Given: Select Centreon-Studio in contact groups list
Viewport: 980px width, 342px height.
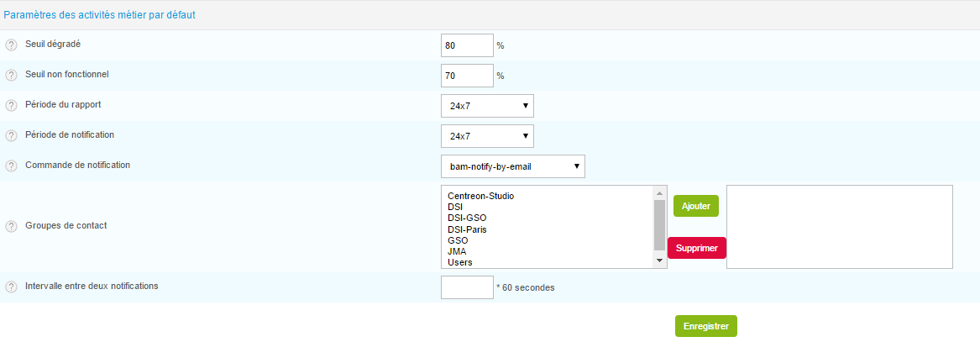Looking at the screenshot, I should pyautogui.click(x=480, y=197).
